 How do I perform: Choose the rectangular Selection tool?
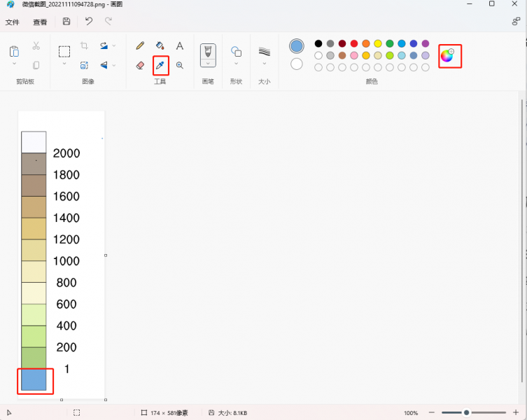pyautogui.click(x=64, y=51)
